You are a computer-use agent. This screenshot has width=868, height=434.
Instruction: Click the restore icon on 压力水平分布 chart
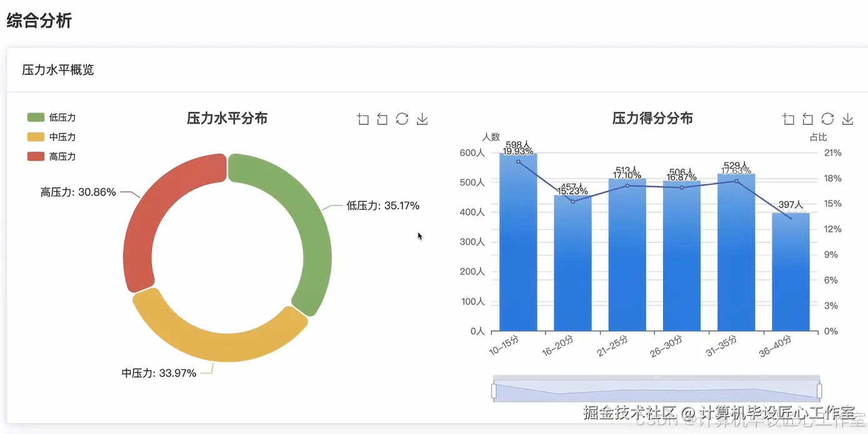click(x=402, y=119)
